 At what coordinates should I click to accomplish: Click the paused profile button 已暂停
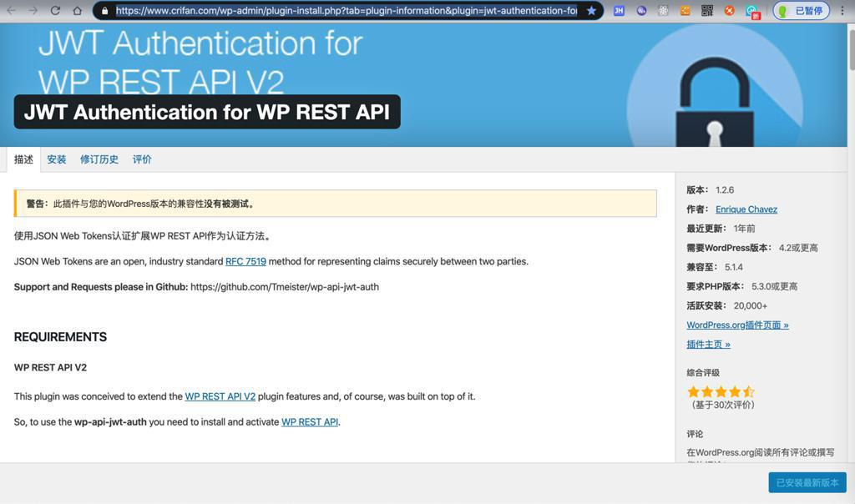[x=801, y=10]
